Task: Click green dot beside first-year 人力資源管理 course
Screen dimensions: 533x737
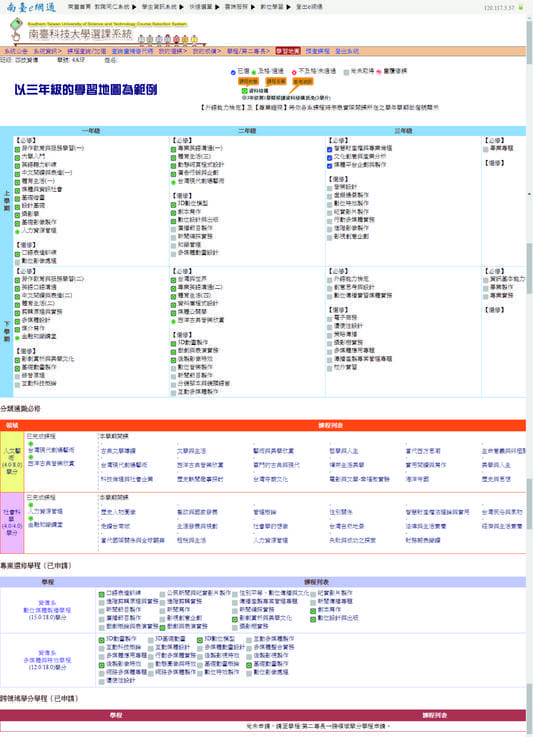Action: coord(17,231)
